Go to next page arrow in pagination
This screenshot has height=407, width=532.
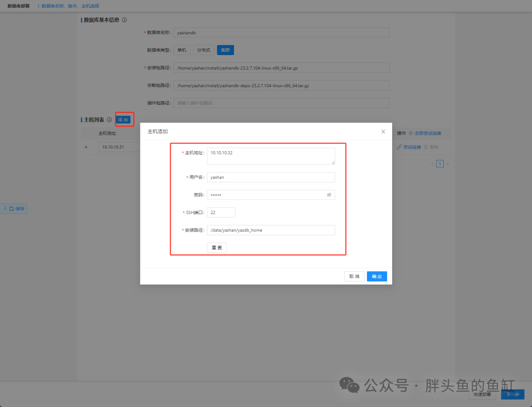pos(447,164)
